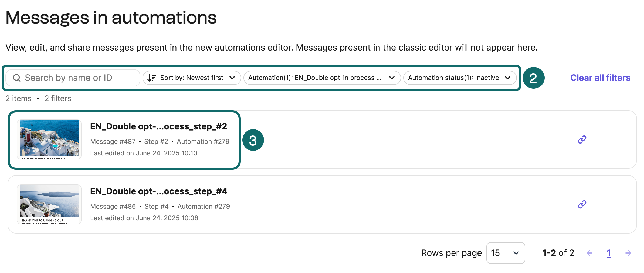Screen dimensions: 644x273
Task: Click the Automation status dropdown chevron
Action: coord(508,78)
